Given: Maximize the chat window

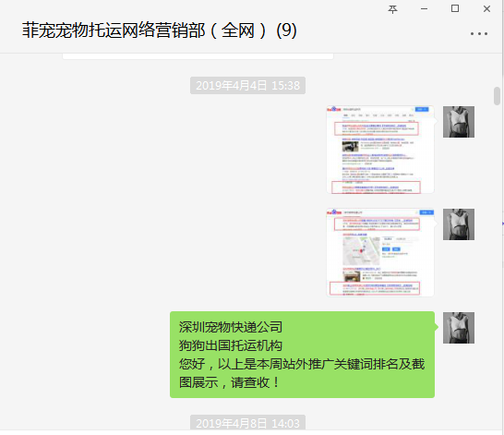Looking at the screenshot, I should pyautogui.click(x=455, y=8).
